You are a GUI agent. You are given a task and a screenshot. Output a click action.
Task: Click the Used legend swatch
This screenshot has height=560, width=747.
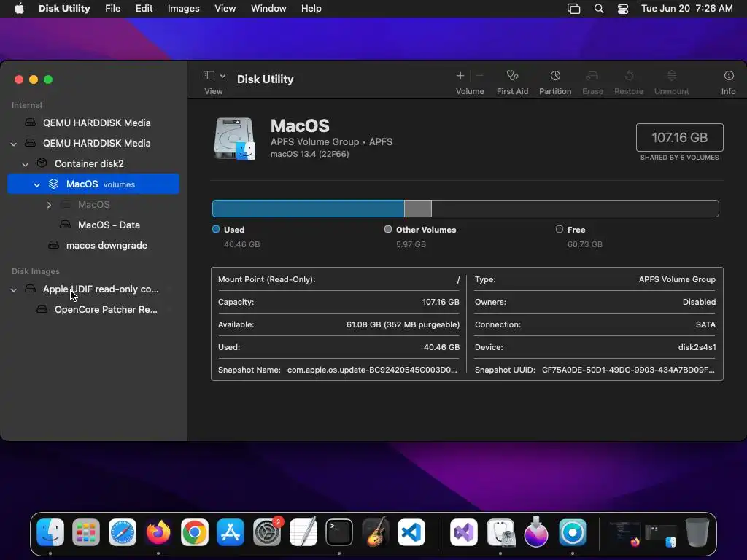click(216, 229)
